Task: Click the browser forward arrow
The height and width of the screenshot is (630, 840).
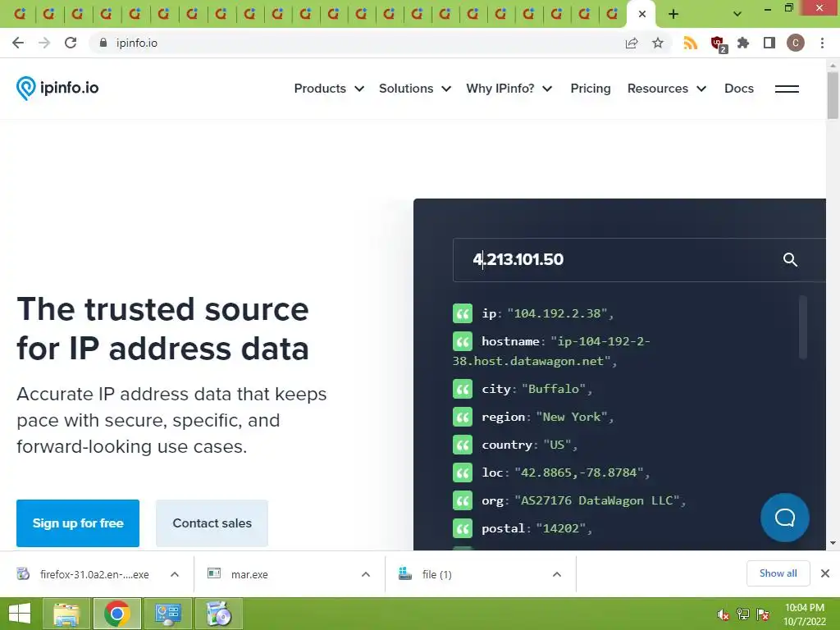Action: click(44, 43)
